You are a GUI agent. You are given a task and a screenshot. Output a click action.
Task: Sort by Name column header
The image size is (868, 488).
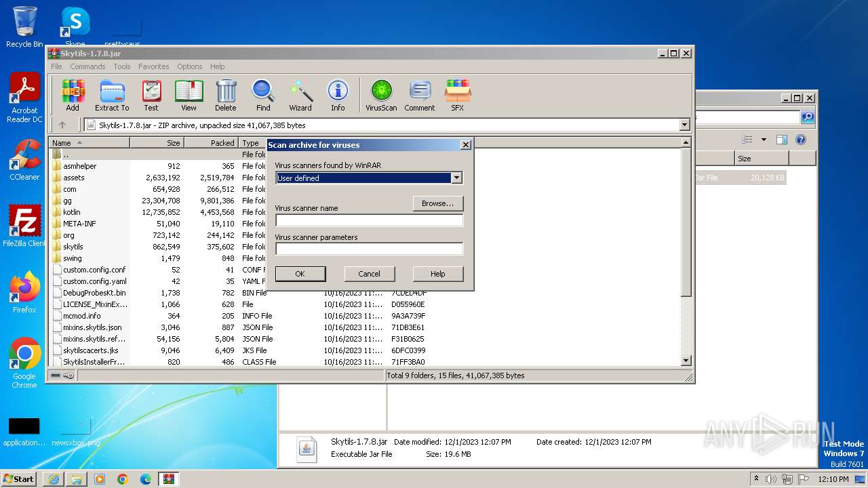(90, 142)
